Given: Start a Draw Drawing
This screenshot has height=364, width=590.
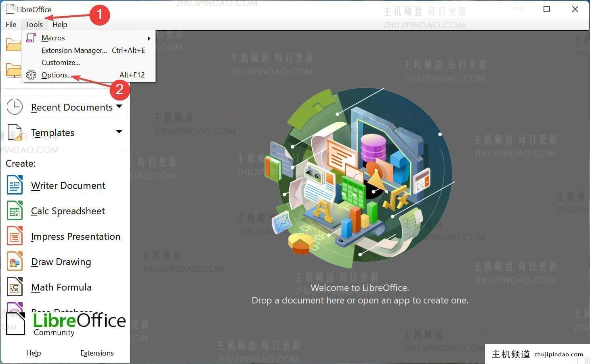Looking at the screenshot, I should (61, 261).
